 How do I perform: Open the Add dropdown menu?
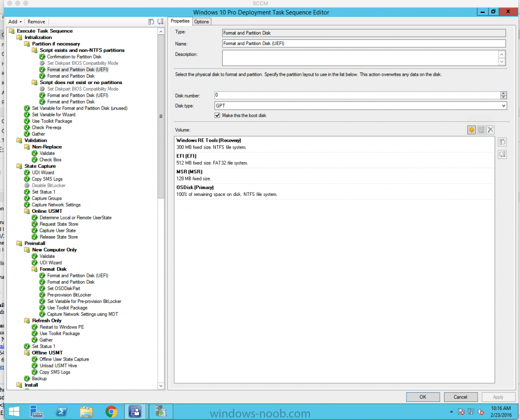[15, 22]
